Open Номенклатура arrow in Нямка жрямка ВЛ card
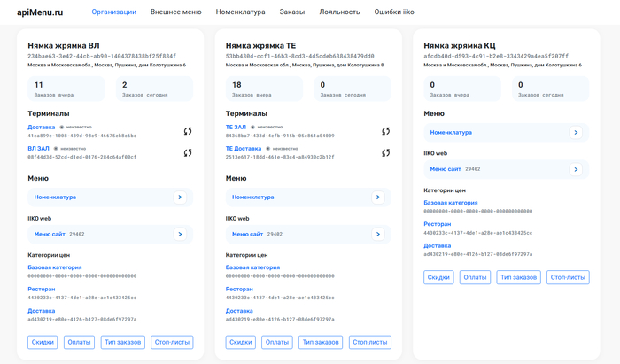The image size is (620, 364). coord(179,197)
